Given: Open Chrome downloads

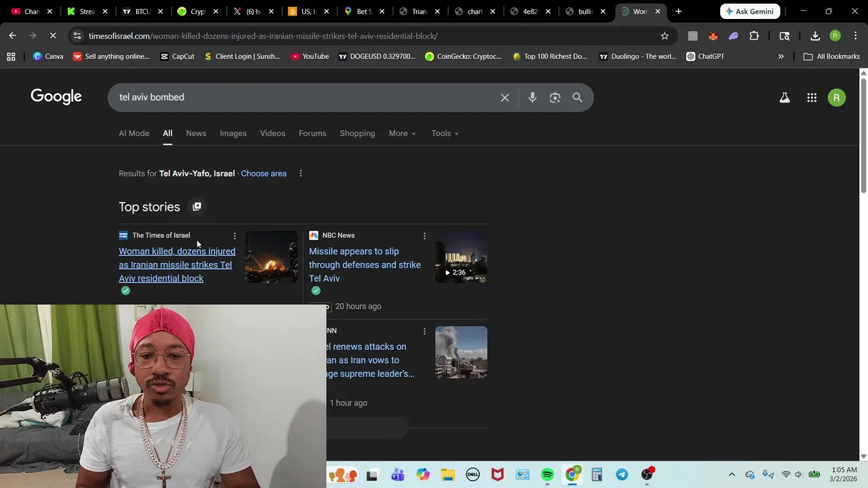Looking at the screenshot, I should [x=815, y=36].
